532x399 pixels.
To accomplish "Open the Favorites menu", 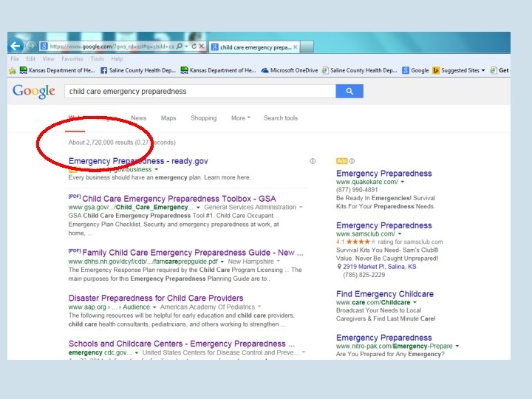I will click(72, 58).
